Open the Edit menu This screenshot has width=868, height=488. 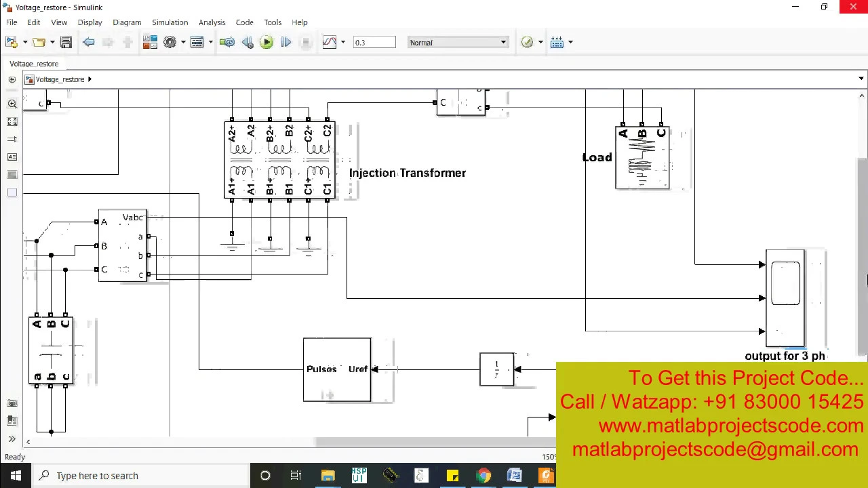point(33,22)
